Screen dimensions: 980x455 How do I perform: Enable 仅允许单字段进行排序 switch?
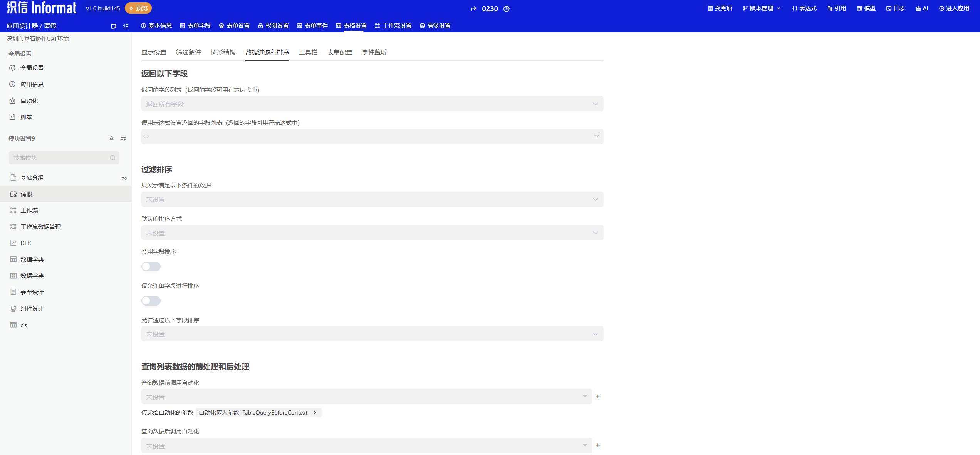[x=151, y=301]
